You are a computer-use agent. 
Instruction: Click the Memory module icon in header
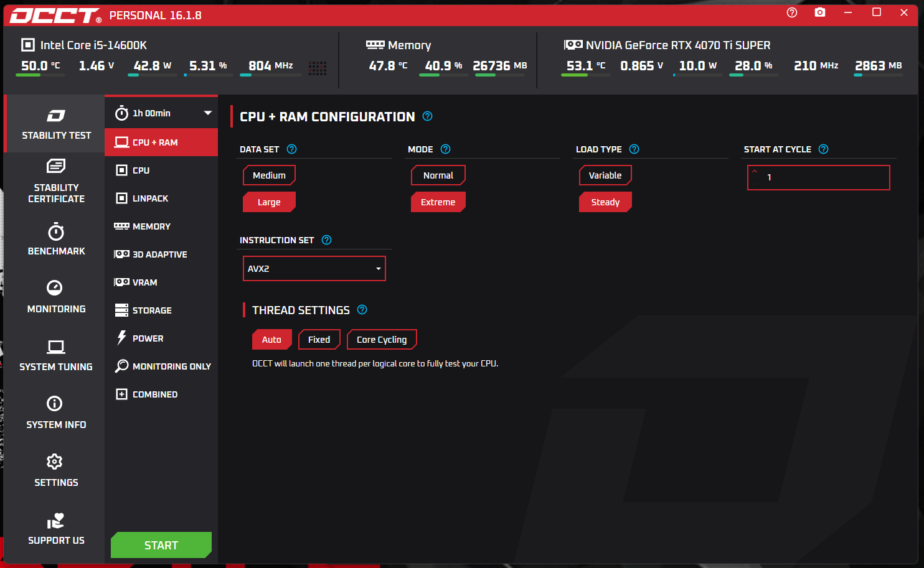(x=375, y=45)
